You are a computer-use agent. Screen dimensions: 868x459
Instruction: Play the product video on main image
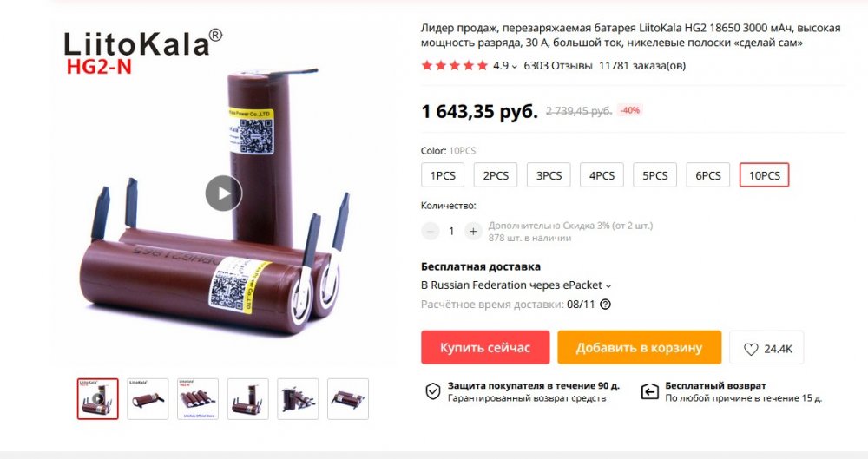pyautogui.click(x=224, y=193)
